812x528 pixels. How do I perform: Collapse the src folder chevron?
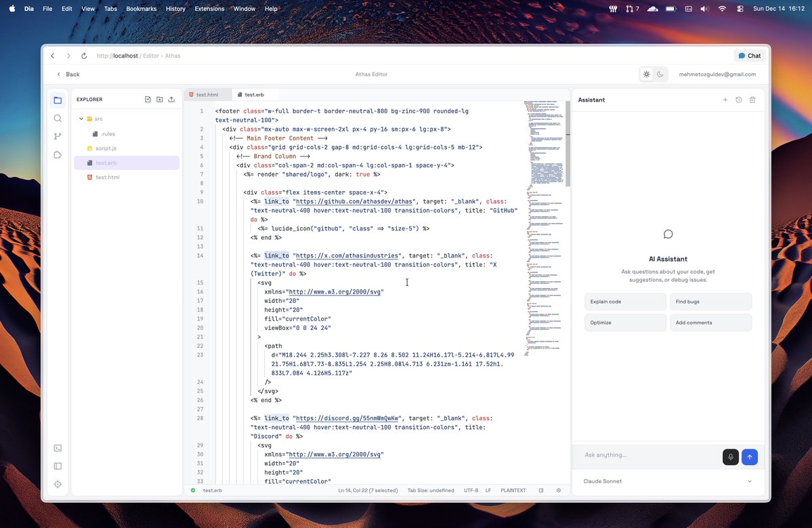click(81, 119)
